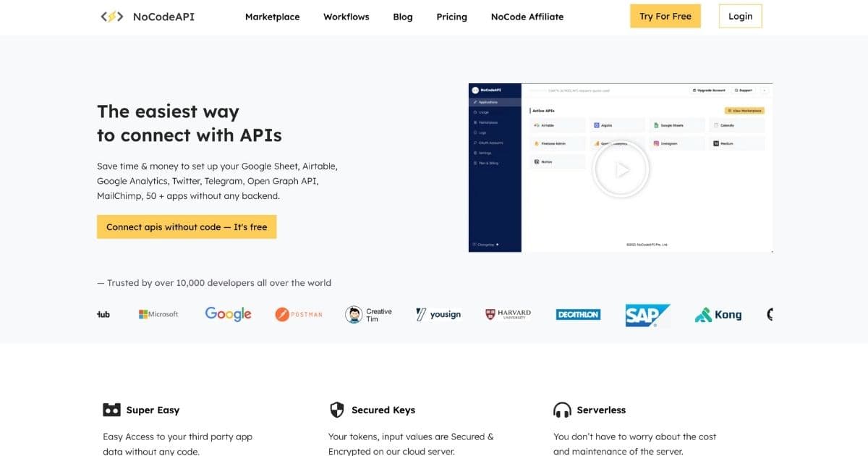
Task: Click the yousign logo
Action: tap(438, 314)
